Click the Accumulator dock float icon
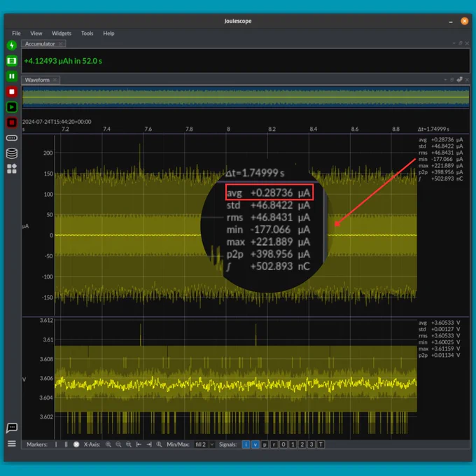Screen dimensions: 476x476 [461, 43]
